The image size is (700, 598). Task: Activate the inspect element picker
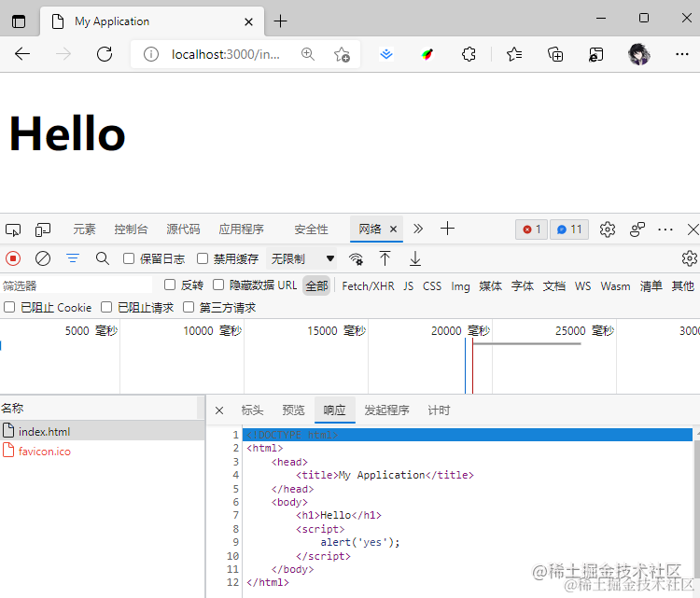[13, 229]
